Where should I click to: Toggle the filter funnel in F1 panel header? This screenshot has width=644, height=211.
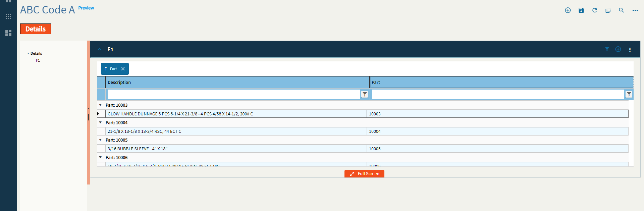click(x=607, y=49)
